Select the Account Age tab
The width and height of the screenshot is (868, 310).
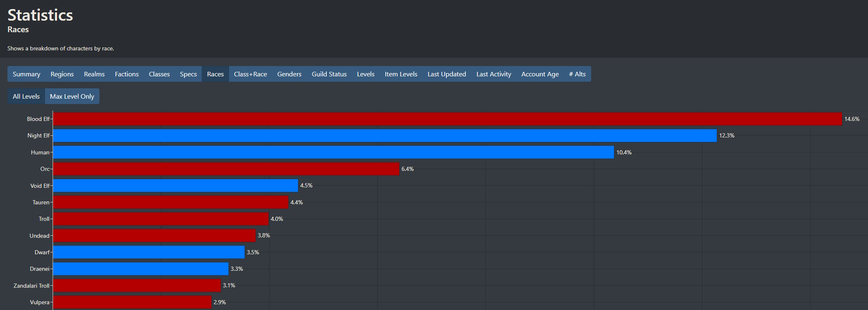(x=540, y=74)
